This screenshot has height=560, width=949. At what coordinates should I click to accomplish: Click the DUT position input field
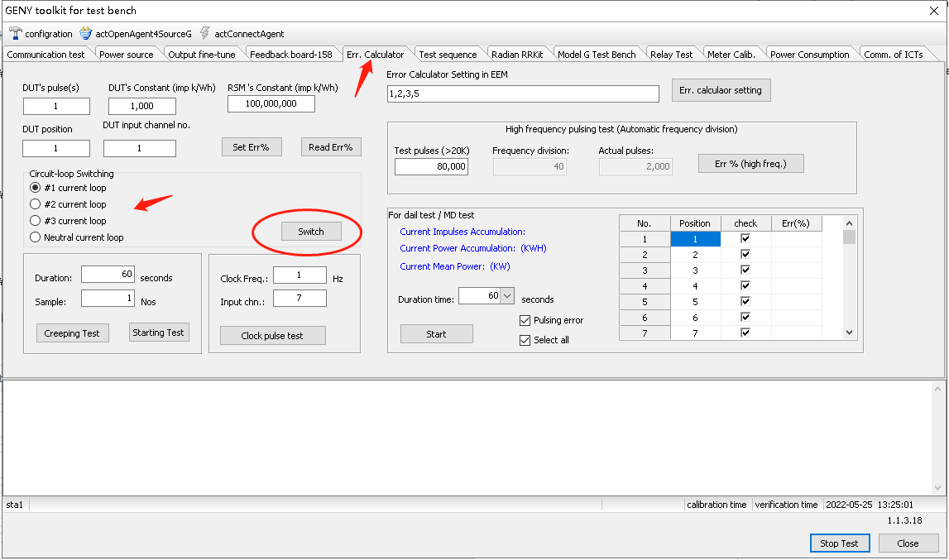click(56, 148)
